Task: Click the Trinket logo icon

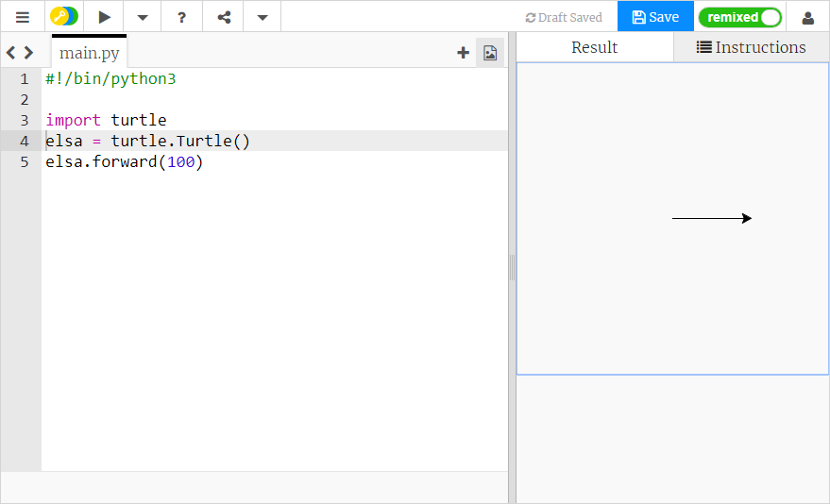Action: click(x=64, y=17)
